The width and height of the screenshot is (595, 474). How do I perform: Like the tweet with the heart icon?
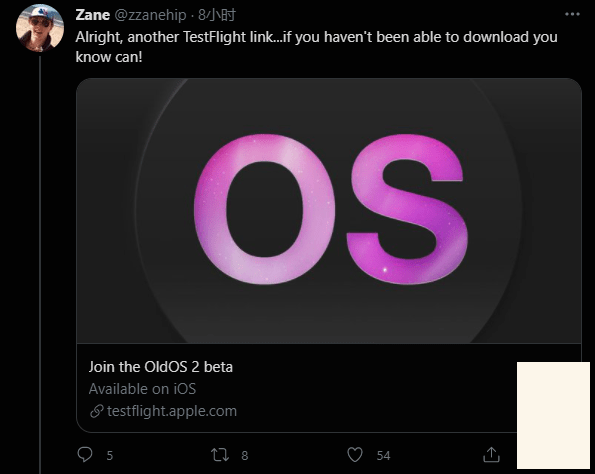355,455
